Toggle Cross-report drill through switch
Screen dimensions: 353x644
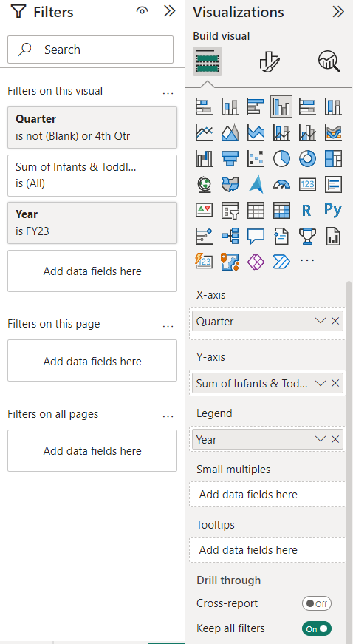click(317, 604)
